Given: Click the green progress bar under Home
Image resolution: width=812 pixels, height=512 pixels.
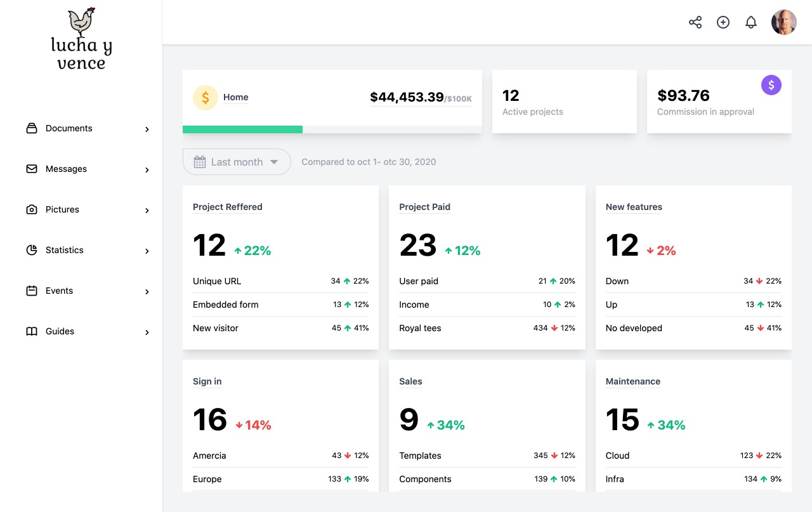Looking at the screenshot, I should 242,129.
